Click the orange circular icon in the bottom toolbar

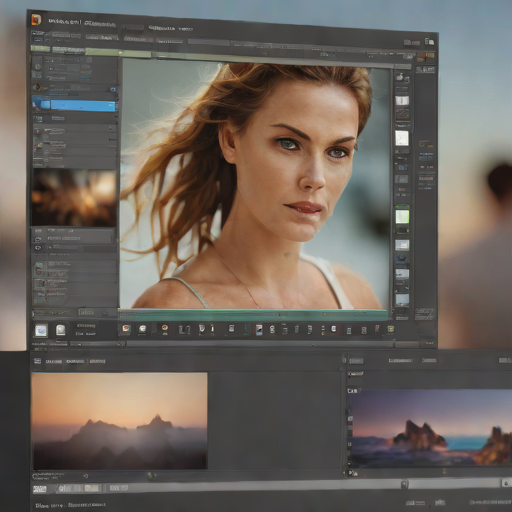(165, 329)
